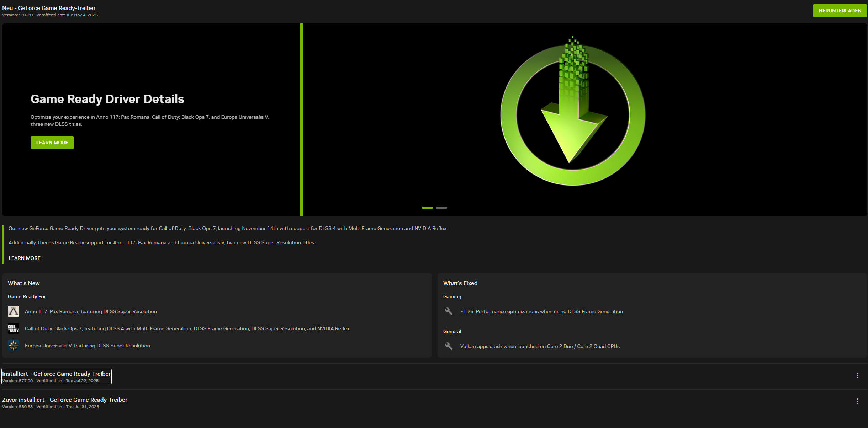Select the Installiert GeForce Game Ready-Treiber entry

[x=56, y=376]
